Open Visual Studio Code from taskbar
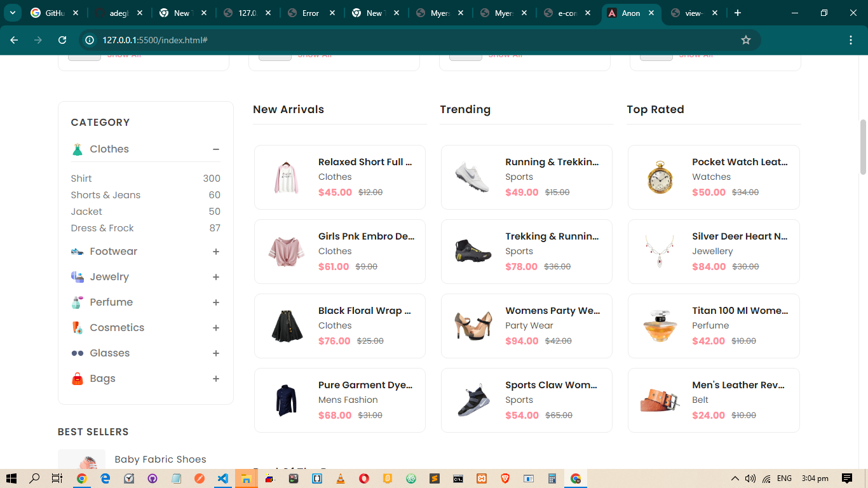This screenshot has height=488, width=868. pos(222,478)
